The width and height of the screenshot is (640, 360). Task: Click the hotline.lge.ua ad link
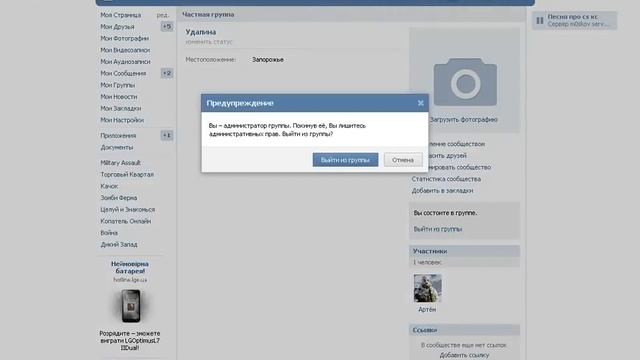click(x=130, y=280)
